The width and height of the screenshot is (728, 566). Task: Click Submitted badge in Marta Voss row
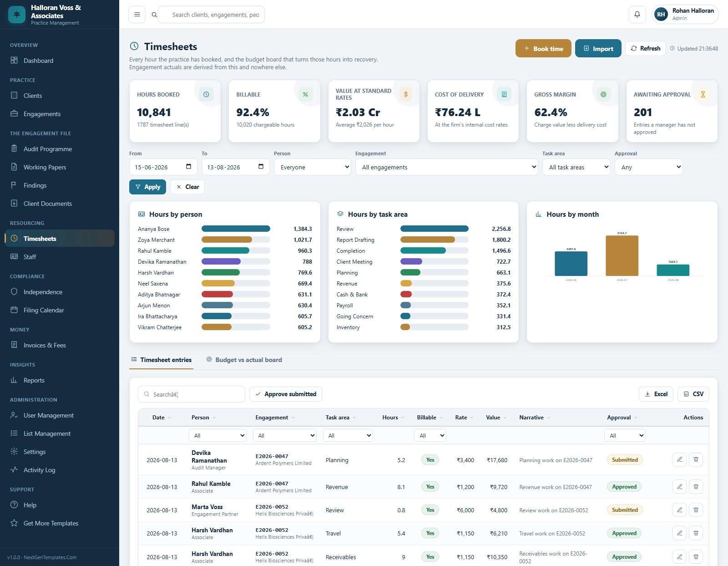[x=625, y=510]
